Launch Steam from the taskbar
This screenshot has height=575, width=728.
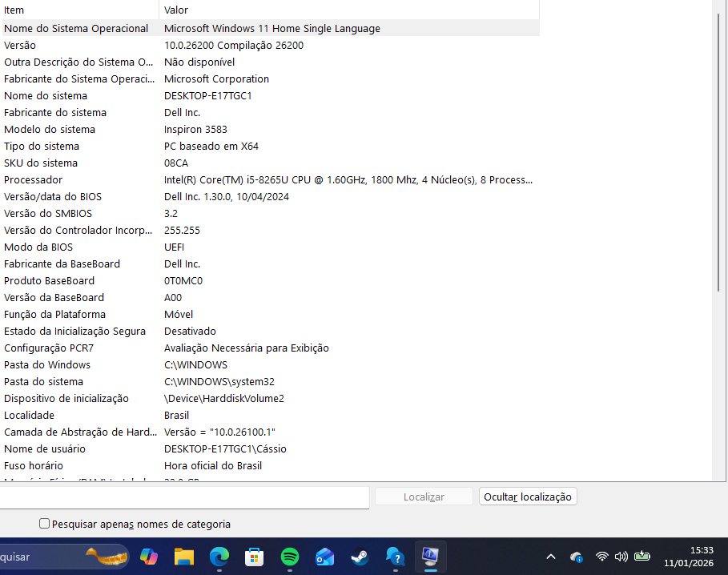(360, 557)
